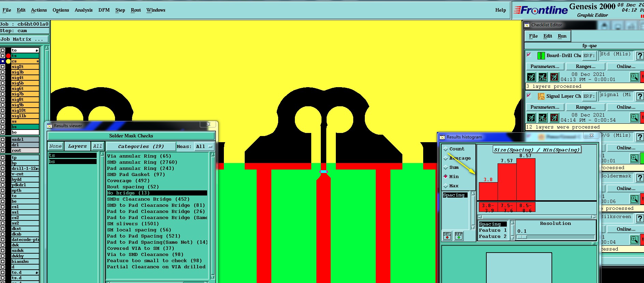The image size is (644, 283).
Task: Click the REF icon in Results histogram
Action: coord(459,236)
